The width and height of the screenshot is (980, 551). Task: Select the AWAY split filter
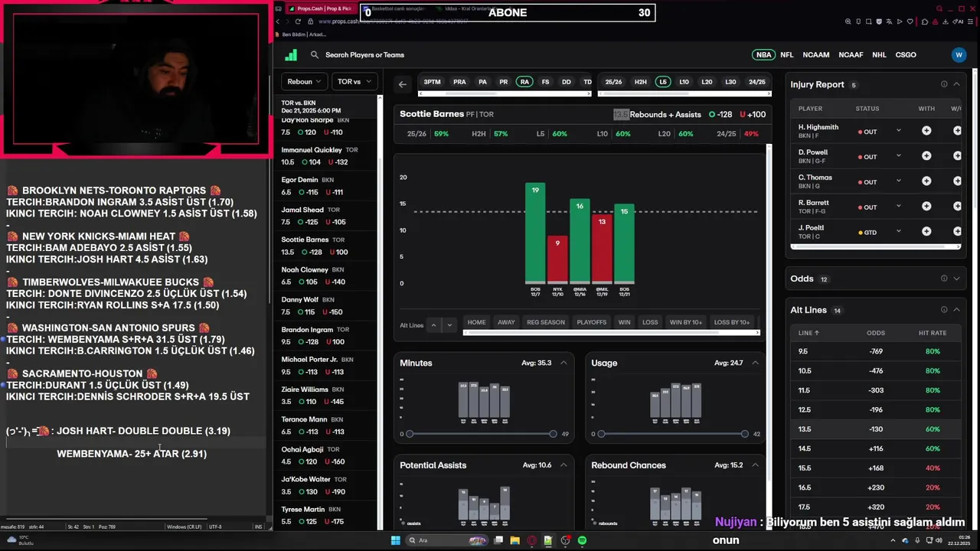(x=506, y=322)
